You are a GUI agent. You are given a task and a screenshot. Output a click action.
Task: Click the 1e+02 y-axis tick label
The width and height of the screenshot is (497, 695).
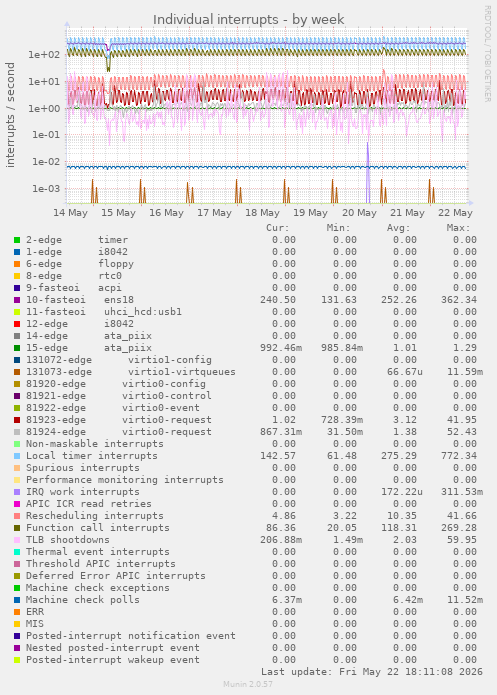(x=44, y=55)
